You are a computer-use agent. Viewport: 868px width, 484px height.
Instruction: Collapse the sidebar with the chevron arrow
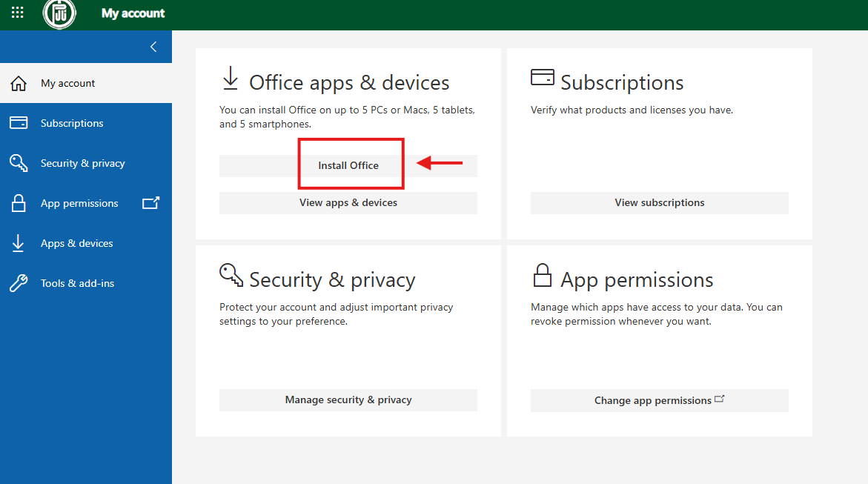[153, 47]
